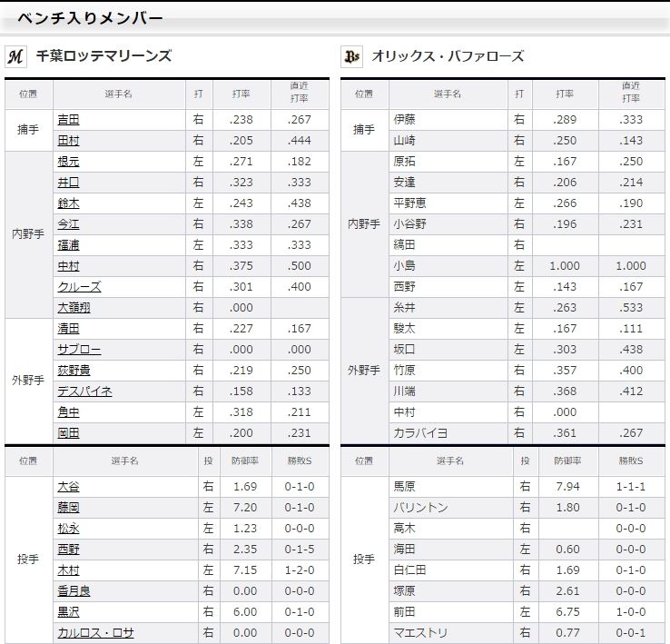Click the 千葉ロッテマリーンズ team heading
Screen dimensions: 670x644
(103, 56)
